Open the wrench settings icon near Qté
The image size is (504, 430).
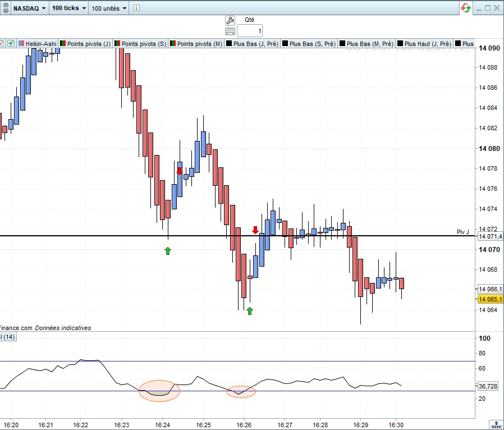230,21
